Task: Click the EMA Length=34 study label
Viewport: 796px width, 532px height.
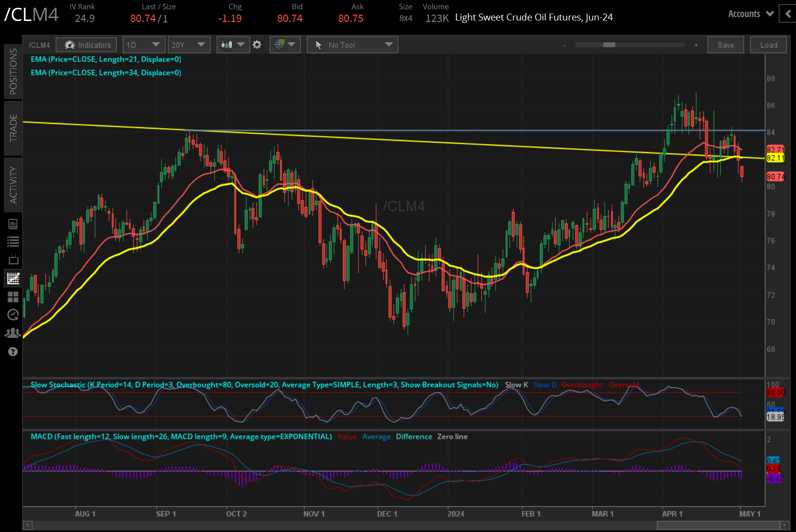Action: click(106, 73)
